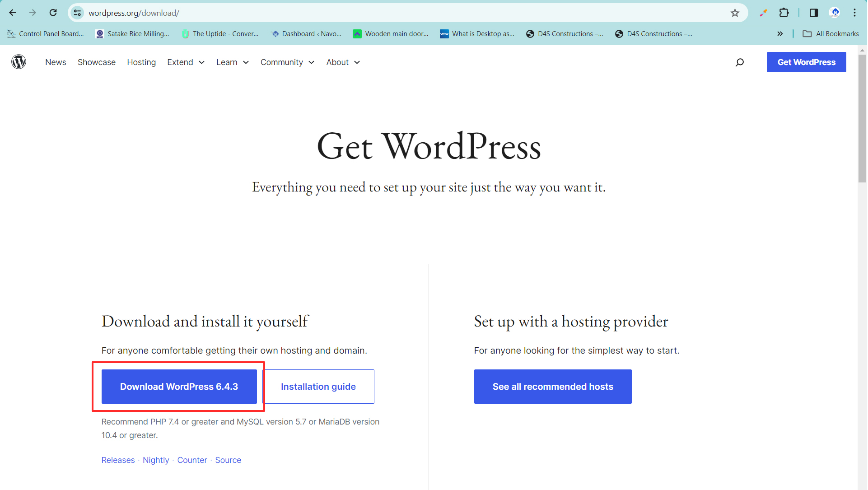Image resolution: width=868 pixels, height=490 pixels.
Task: Expand the Community dropdown menu
Action: [287, 62]
